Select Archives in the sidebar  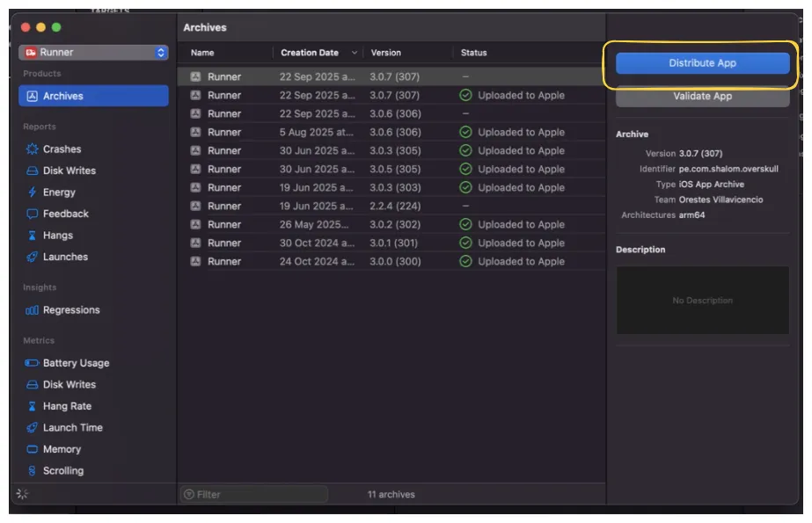(93, 96)
